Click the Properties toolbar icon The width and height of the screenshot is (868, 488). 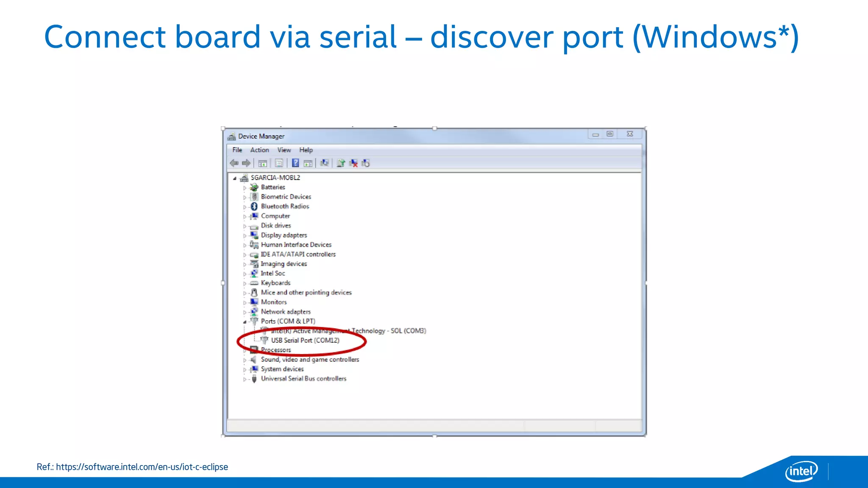pos(279,163)
